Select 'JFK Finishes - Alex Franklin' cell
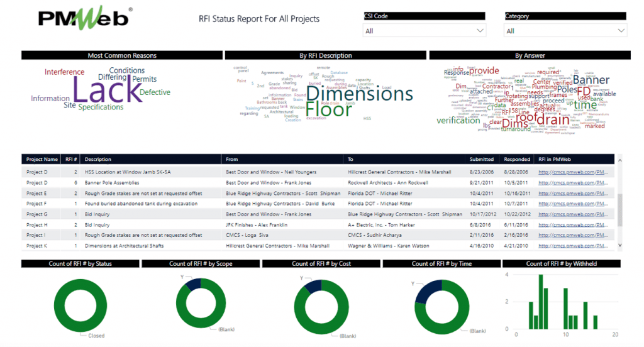644x347 pixels. pos(257,225)
